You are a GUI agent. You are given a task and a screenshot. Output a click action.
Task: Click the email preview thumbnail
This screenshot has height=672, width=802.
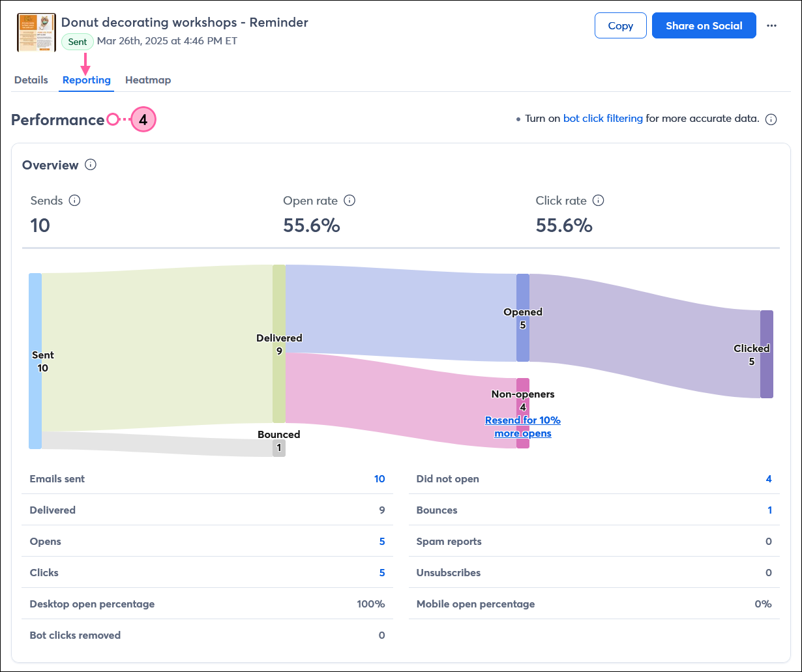36,31
